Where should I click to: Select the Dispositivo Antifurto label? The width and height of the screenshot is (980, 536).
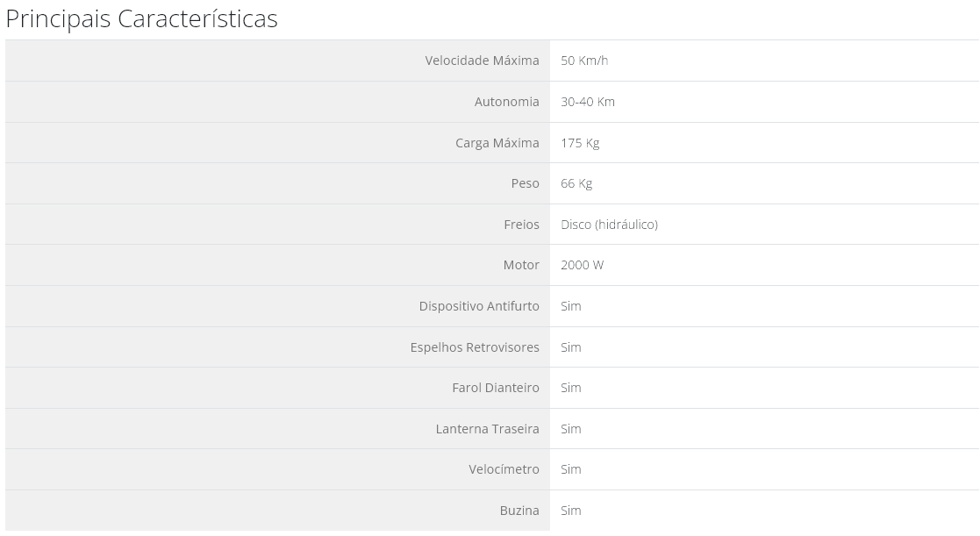(479, 306)
